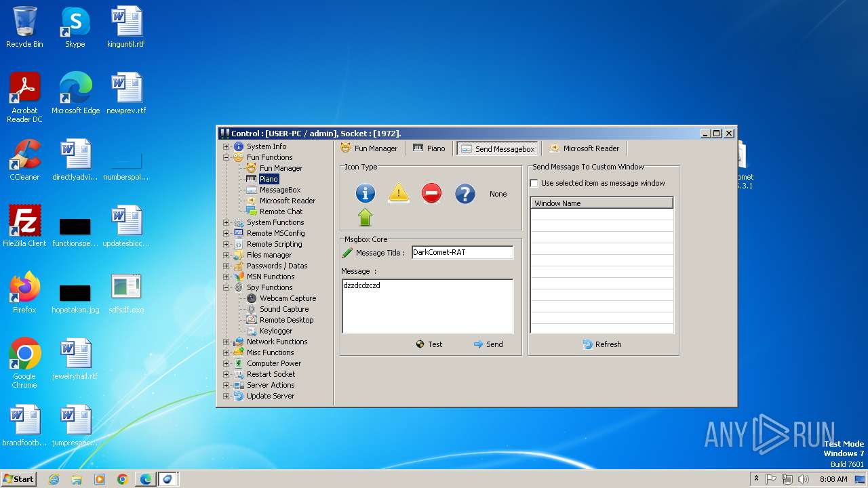The image size is (868, 488).
Task: Open the Fun Manager tab
Action: pos(369,148)
